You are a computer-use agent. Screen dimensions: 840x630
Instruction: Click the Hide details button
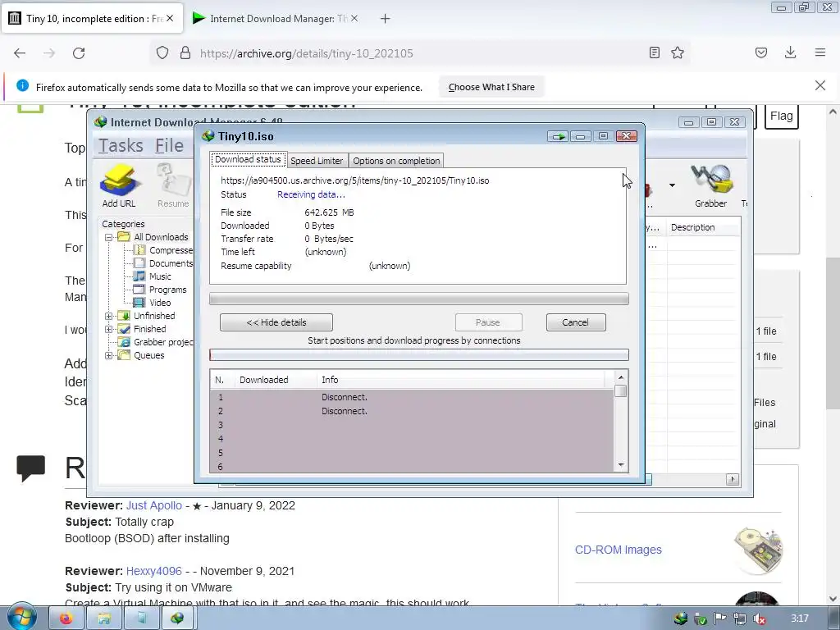(276, 322)
